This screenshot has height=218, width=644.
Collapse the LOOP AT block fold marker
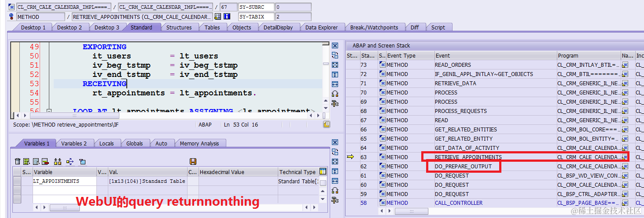point(49,111)
